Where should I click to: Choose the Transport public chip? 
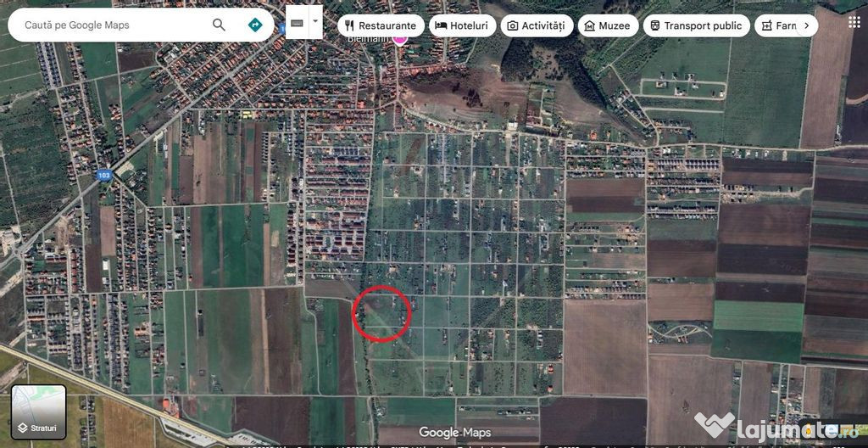[x=697, y=25]
